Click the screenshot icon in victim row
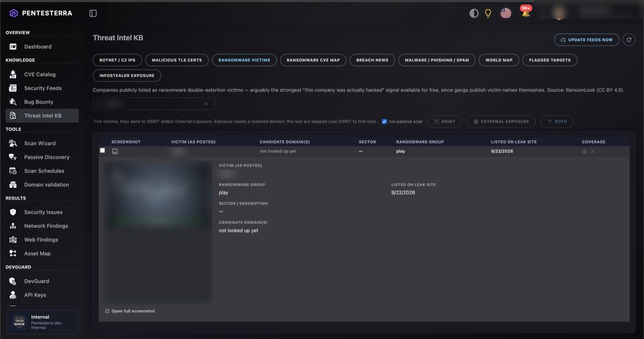644x339 pixels. click(x=115, y=151)
